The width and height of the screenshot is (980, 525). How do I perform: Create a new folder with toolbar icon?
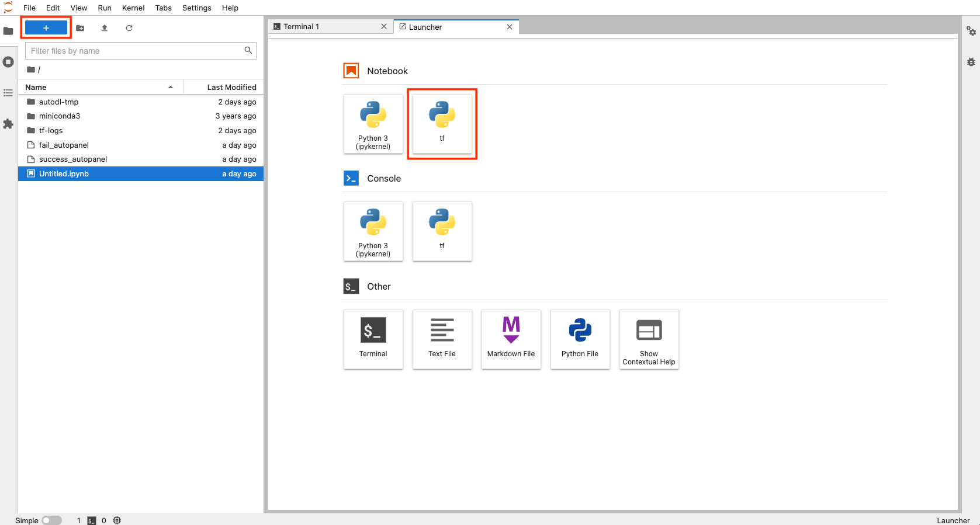(80, 28)
